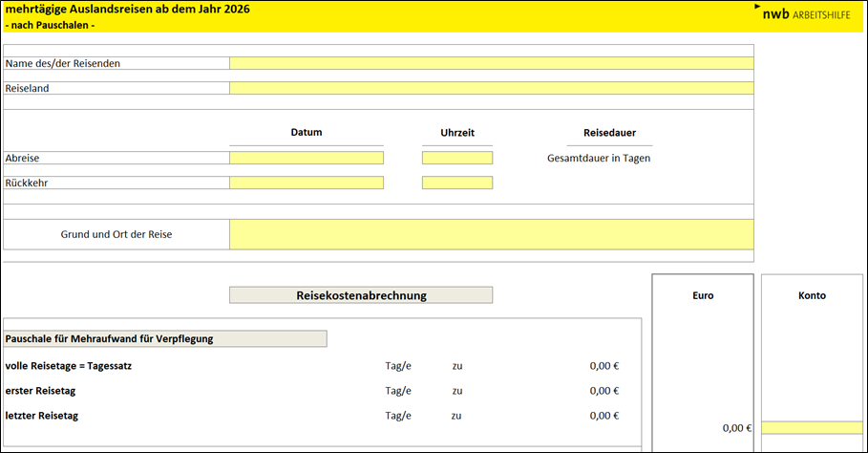Click the Abreise Uhrzeit field
The image size is (868, 453).
[457, 158]
